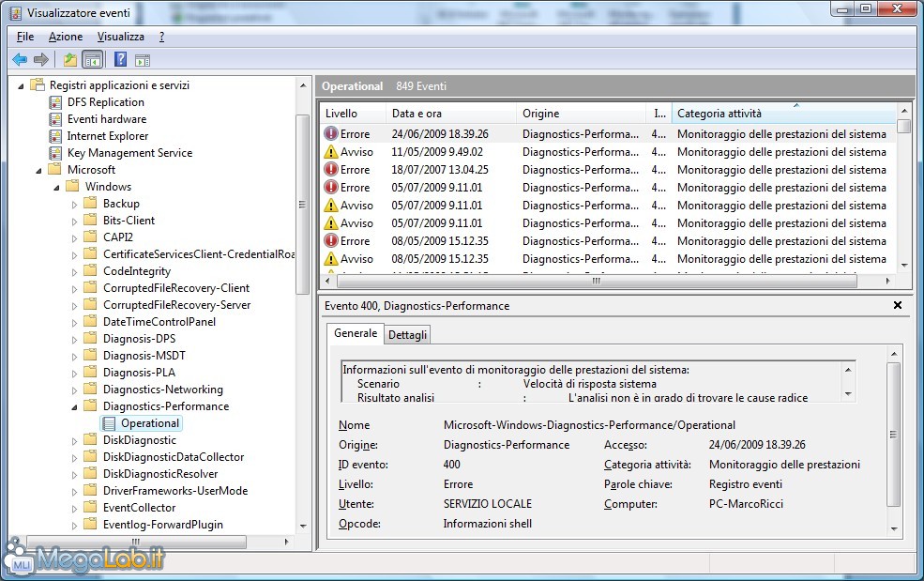Switch to the Dettagli tab
The height and width of the screenshot is (581, 924).
[x=407, y=335]
